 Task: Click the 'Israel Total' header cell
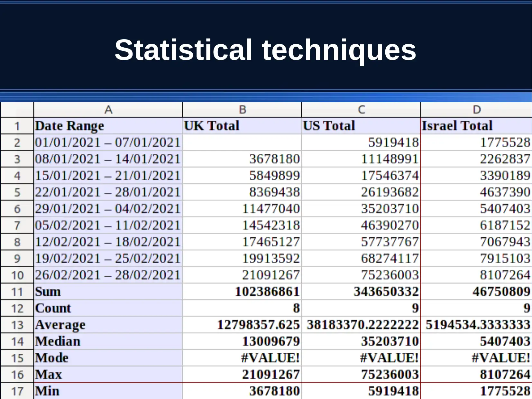(476, 126)
